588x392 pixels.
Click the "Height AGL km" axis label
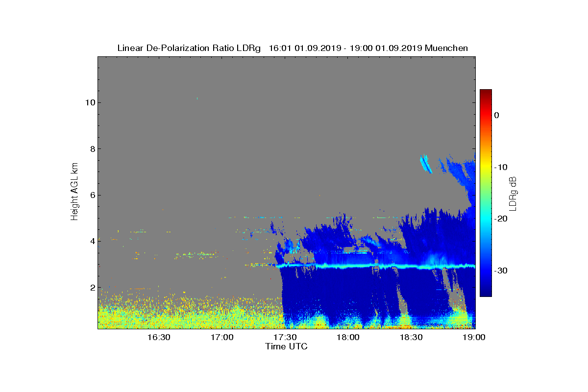click(x=74, y=193)
